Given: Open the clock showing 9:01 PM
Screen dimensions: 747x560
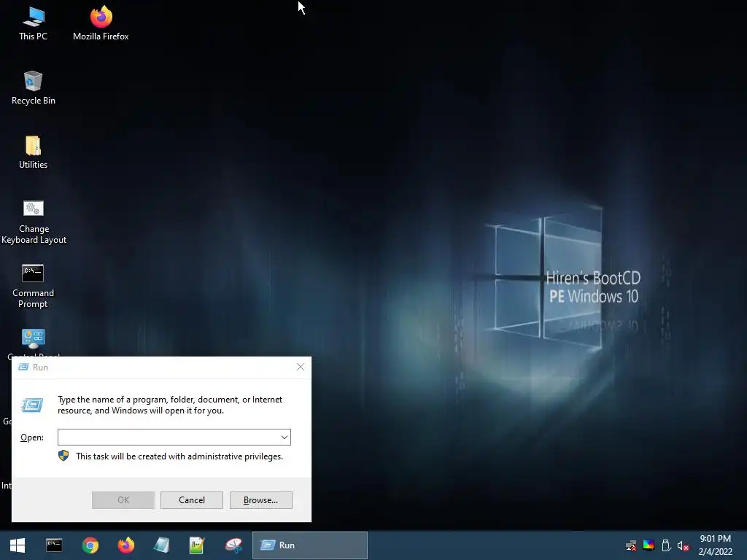Looking at the screenshot, I should 715,545.
